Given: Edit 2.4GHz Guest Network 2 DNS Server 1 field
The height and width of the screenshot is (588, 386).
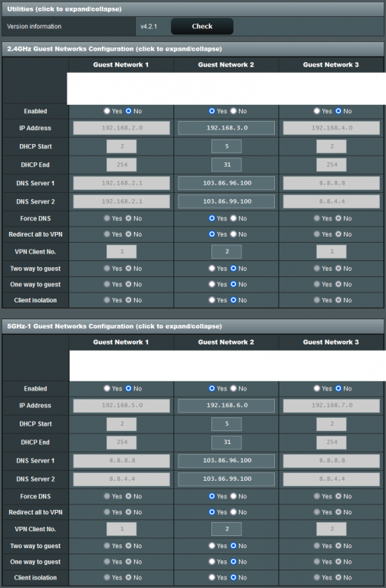Looking at the screenshot, I should (x=227, y=183).
